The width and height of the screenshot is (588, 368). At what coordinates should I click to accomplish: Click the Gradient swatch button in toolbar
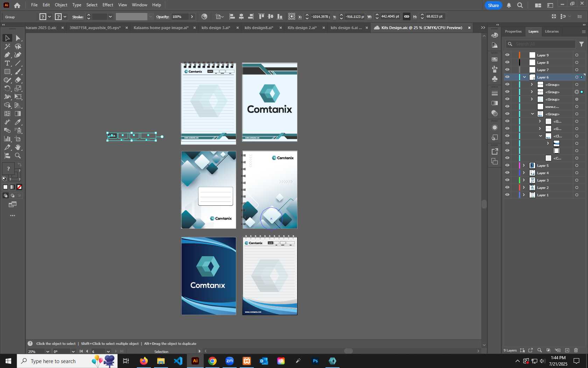pyautogui.click(x=13, y=187)
